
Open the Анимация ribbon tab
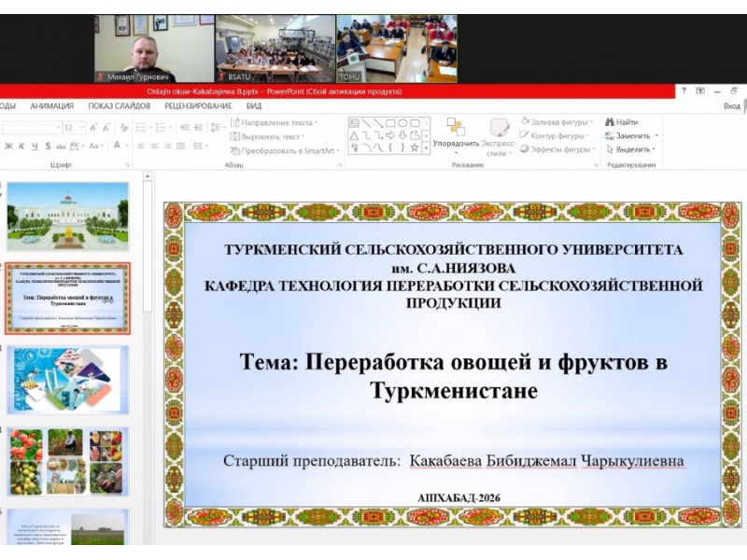[x=52, y=106]
